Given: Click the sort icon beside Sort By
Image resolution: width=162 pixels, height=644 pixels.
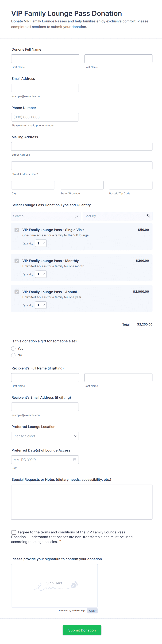Looking at the screenshot, I should pos(148,216).
